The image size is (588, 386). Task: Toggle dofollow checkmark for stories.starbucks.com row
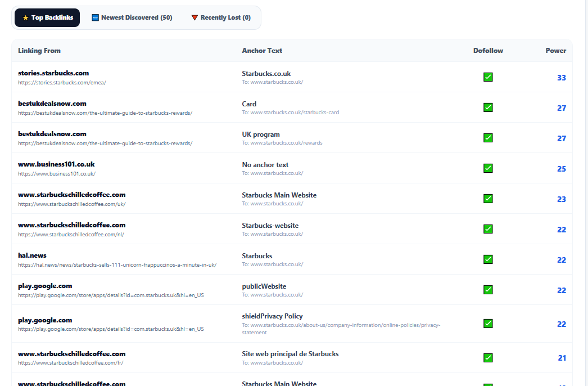coord(488,77)
